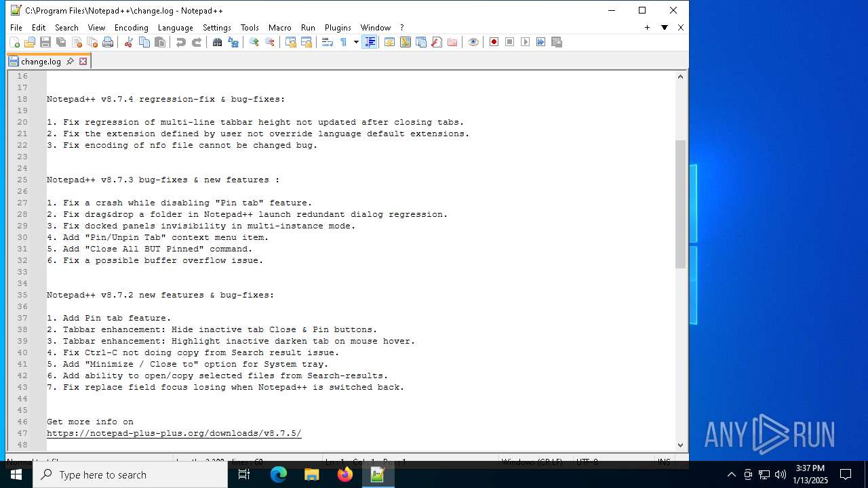
Task: Open the Macro menu
Action: click(279, 28)
